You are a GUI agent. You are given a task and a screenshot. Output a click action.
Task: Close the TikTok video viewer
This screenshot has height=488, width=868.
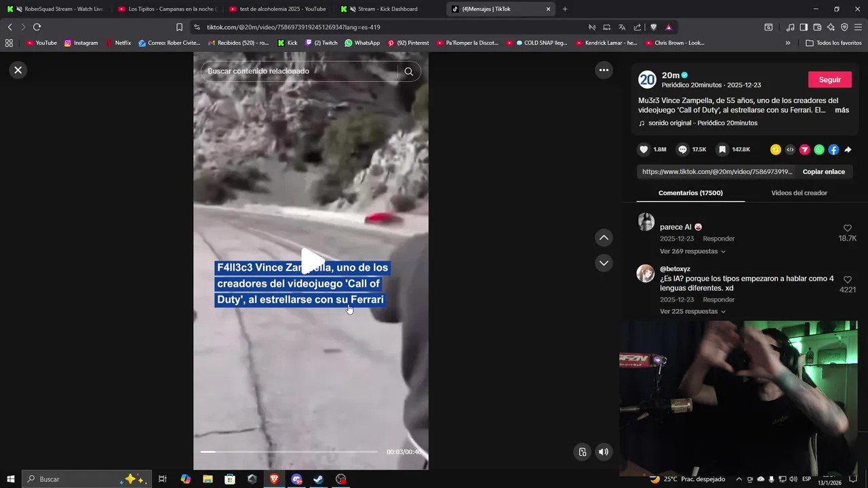[x=18, y=70]
